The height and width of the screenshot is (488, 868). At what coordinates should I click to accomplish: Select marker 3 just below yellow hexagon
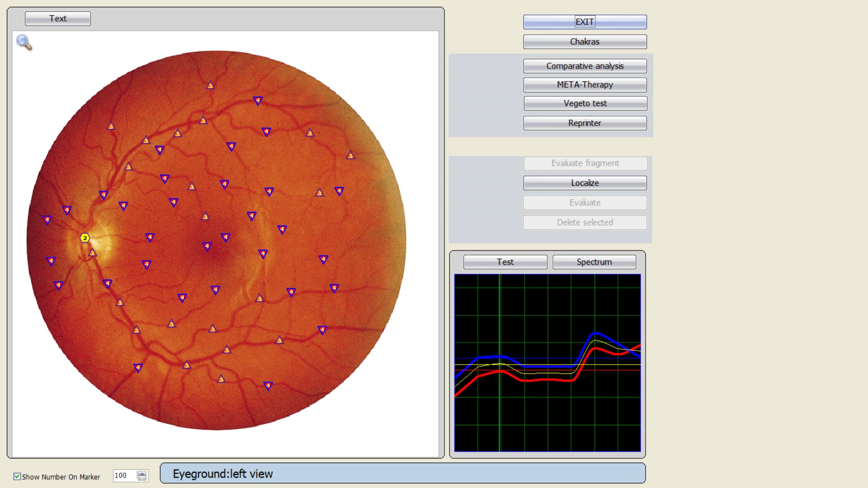pyautogui.click(x=92, y=252)
